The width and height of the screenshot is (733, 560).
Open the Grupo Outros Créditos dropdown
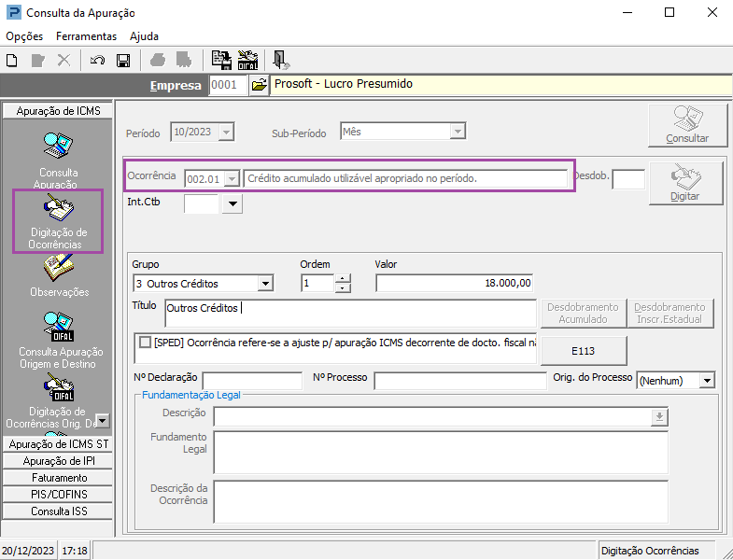click(265, 284)
